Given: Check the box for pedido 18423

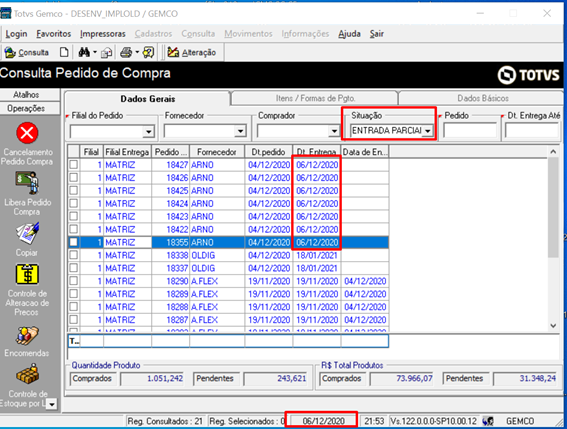Looking at the screenshot, I should pyautogui.click(x=74, y=217).
